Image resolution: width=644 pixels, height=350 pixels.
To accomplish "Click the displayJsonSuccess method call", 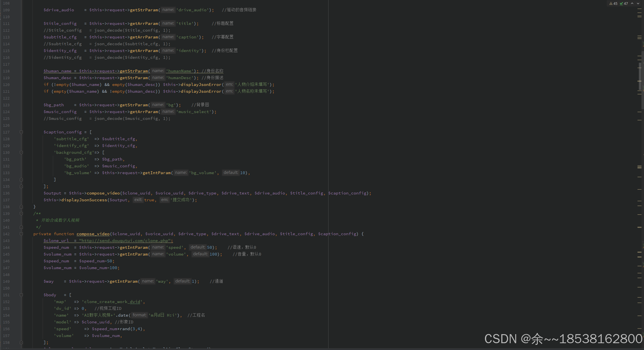I will click(84, 200).
